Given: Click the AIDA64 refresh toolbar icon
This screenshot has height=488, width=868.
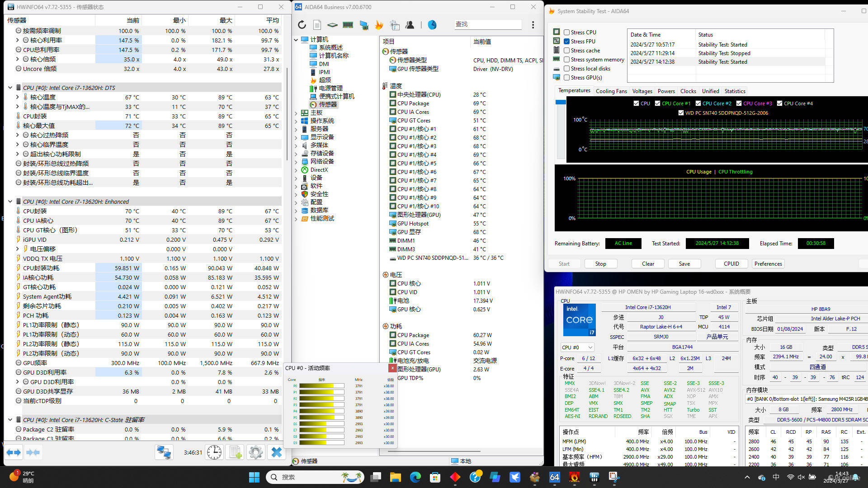Looking at the screenshot, I should (302, 25).
